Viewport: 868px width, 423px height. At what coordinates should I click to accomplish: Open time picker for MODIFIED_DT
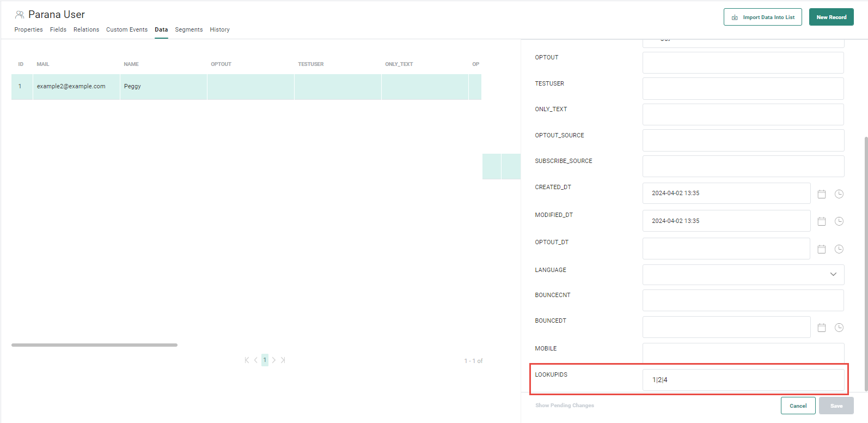(839, 221)
